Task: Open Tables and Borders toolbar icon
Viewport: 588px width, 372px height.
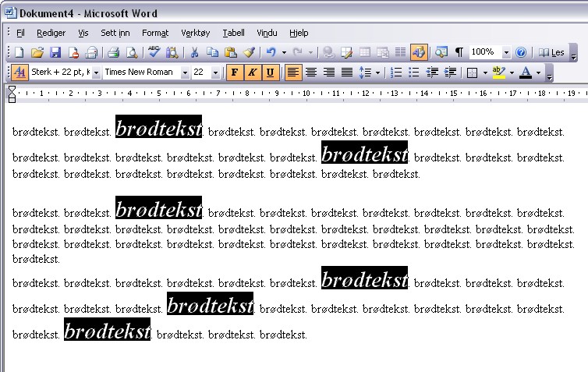Action: (x=347, y=52)
